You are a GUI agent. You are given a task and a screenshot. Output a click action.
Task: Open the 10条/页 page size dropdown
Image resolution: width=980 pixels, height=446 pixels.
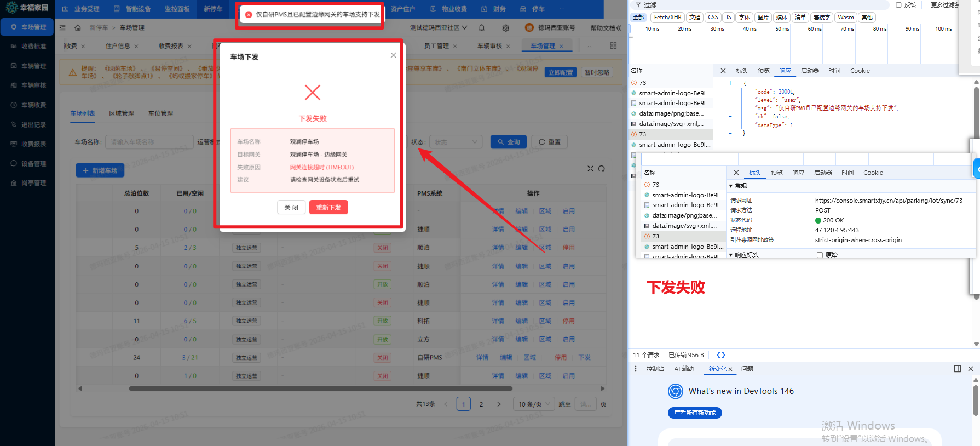[534, 404]
